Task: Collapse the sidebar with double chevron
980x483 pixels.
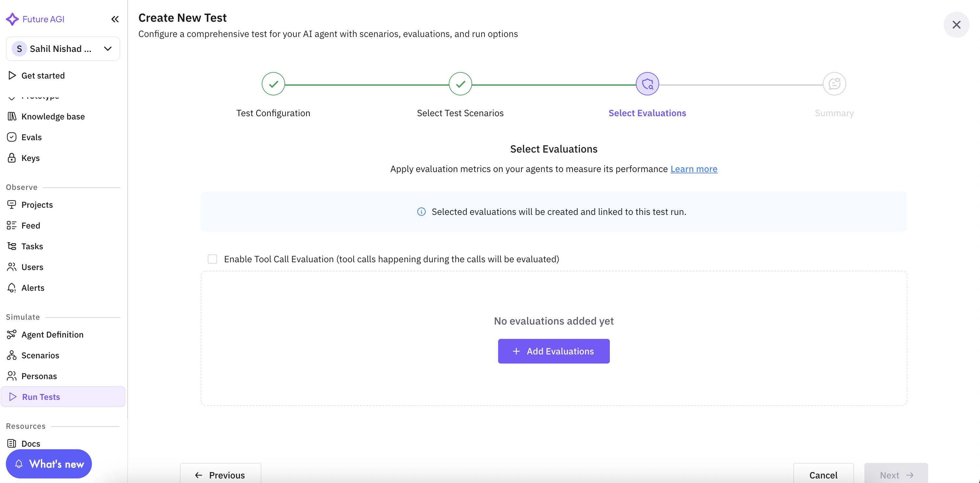Action: 115,19
